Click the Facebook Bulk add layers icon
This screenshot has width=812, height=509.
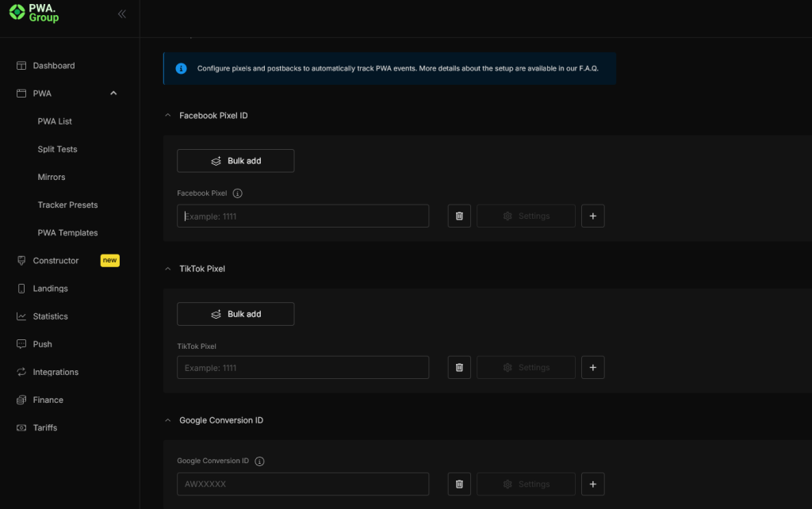[x=216, y=161]
